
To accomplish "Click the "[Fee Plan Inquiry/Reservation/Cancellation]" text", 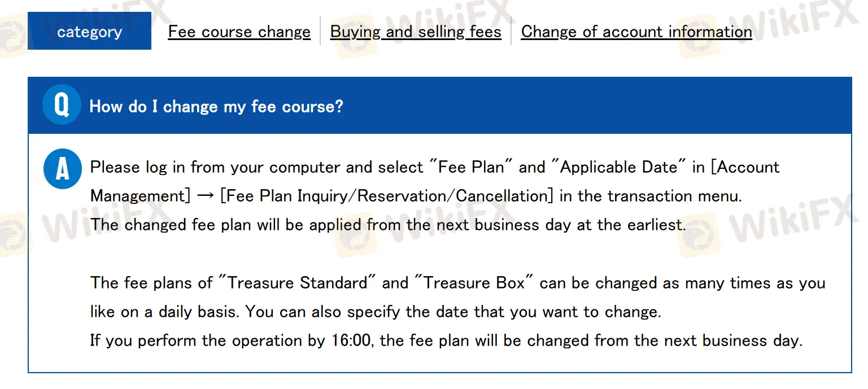I will (387, 196).
